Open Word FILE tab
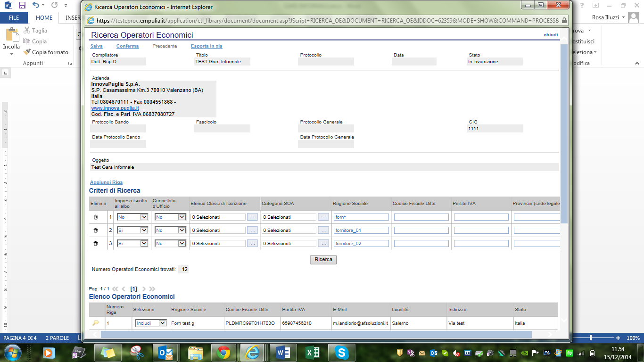This screenshot has height=362, width=644. [x=14, y=18]
